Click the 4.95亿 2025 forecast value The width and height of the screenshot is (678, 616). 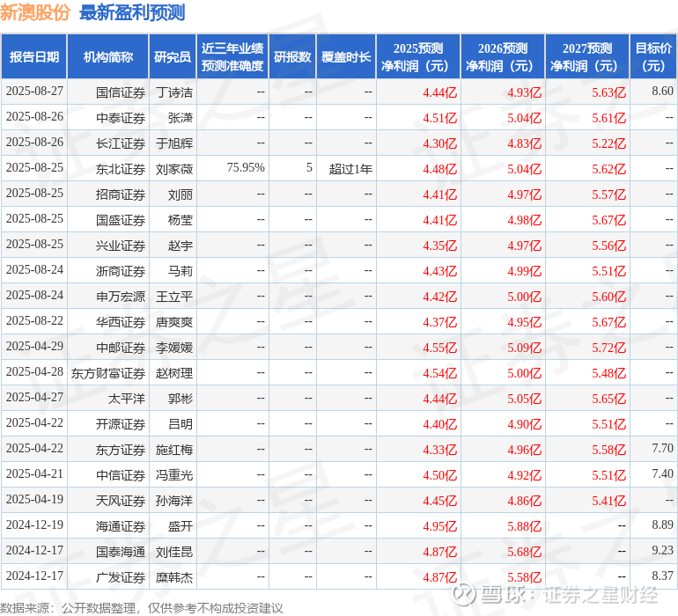click(439, 526)
